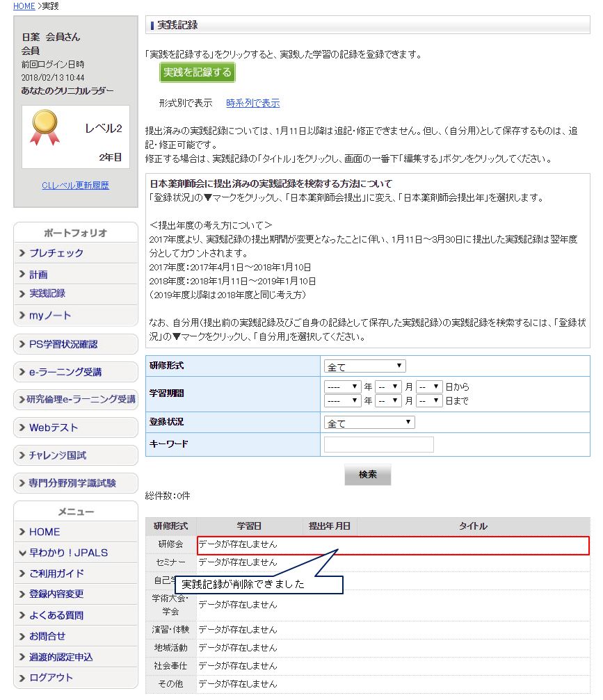Click the セミナー row label

[x=170, y=562]
